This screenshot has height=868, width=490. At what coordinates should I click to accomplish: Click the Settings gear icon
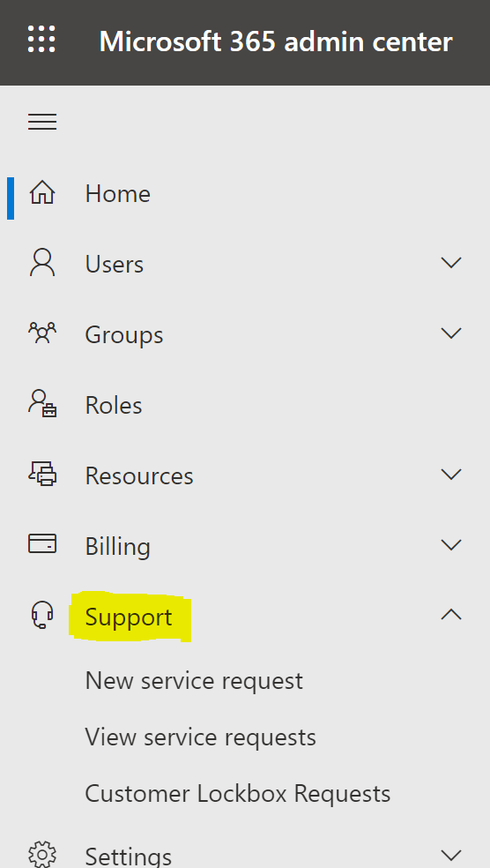click(x=42, y=855)
